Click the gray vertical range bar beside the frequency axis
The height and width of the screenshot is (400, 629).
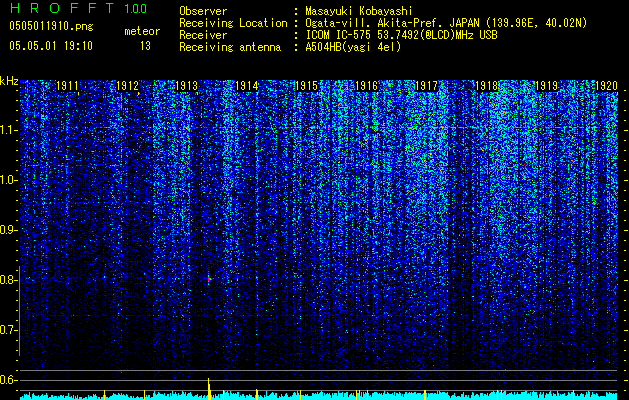[19, 311]
